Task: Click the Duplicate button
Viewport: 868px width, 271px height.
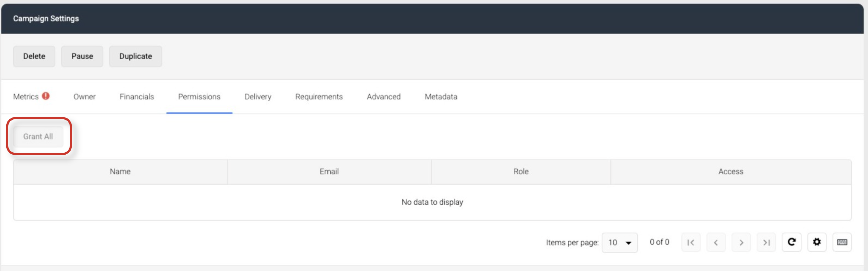Action: pyautogui.click(x=136, y=56)
